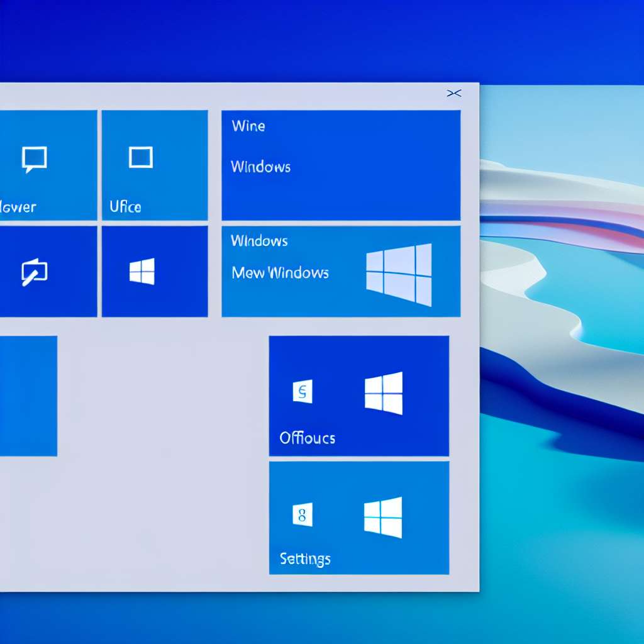Click the speech bubble icon in the top-left tile
Viewport: 644px width, 644px height.
[x=34, y=159]
